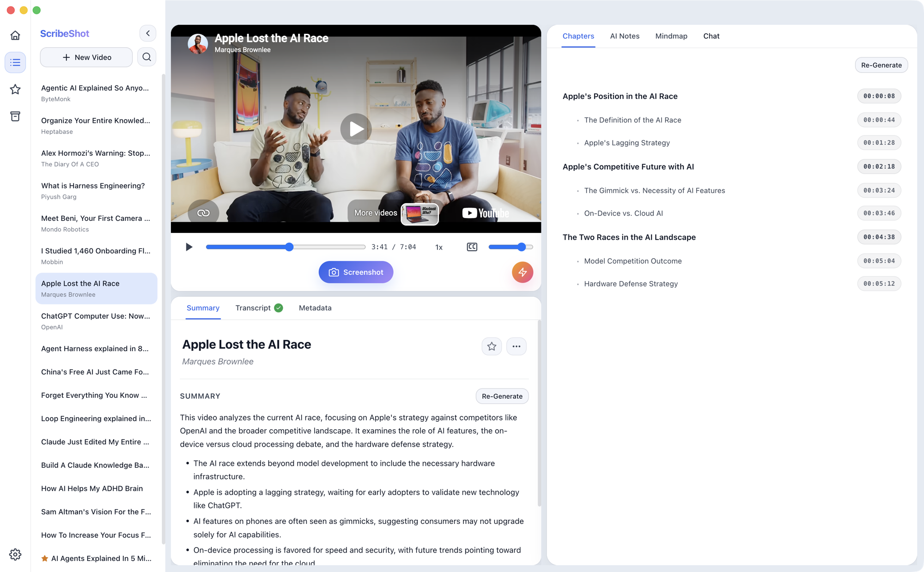Click the Screenshot button

click(356, 272)
